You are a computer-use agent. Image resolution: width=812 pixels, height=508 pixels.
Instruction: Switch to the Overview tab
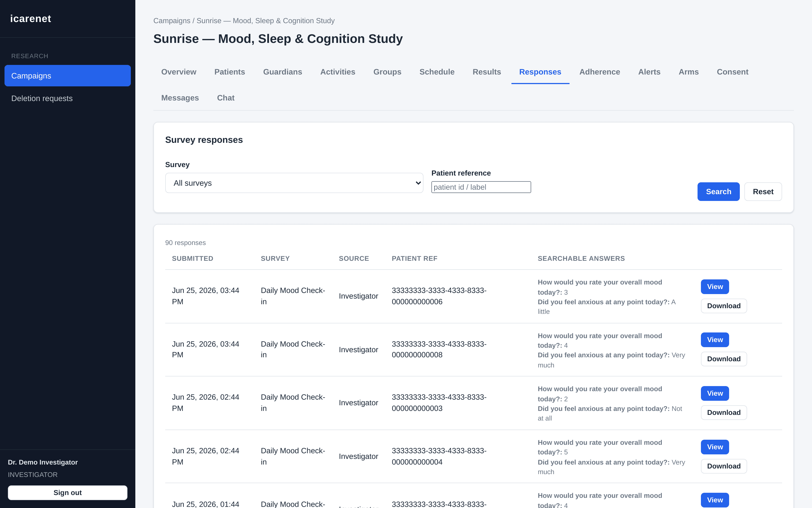point(178,72)
